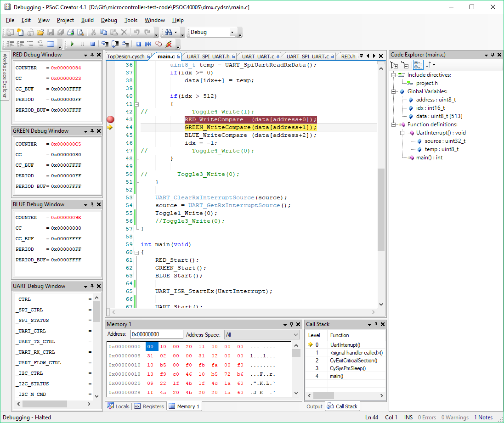504x423 pixels.
Task: Toggle pin on RED Debug Window
Action: (x=92, y=55)
